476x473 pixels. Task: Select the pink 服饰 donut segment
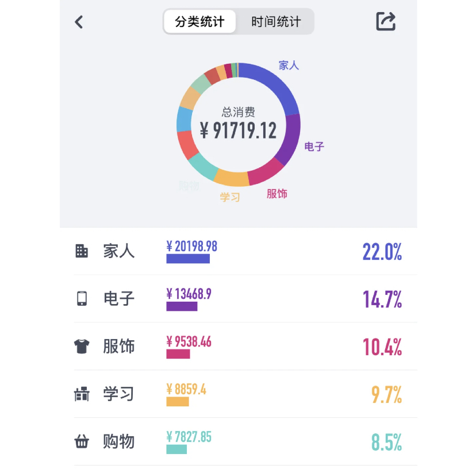coord(266,171)
